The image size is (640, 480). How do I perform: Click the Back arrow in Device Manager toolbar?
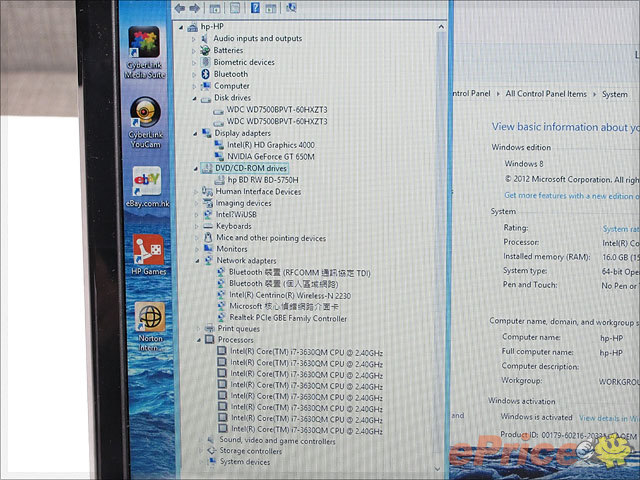[x=180, y=8]
